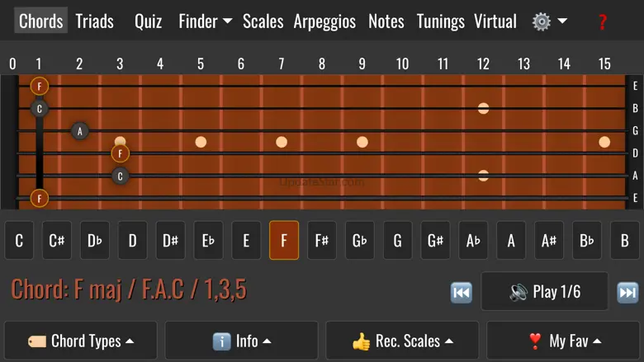Click the C note marker on the A string
The width and height of the screenshot is (644, 362).
pyautogui.click(x=121, y=176)
